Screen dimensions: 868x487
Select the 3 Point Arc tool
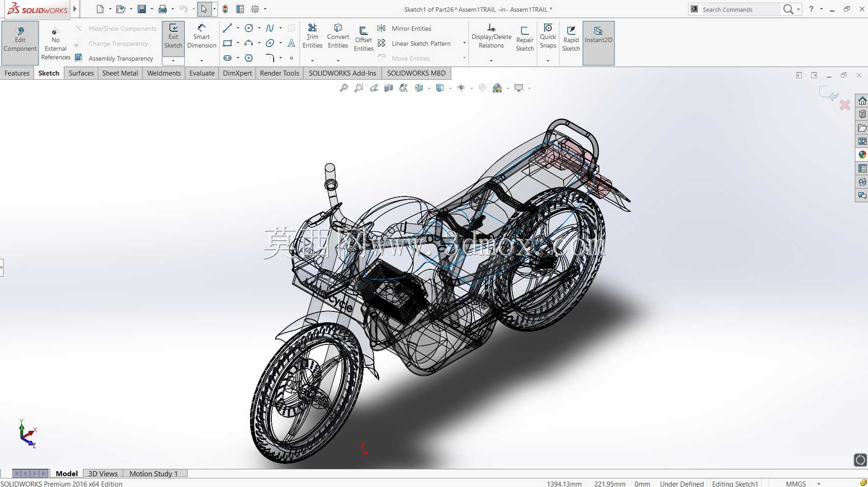(249, 43)
